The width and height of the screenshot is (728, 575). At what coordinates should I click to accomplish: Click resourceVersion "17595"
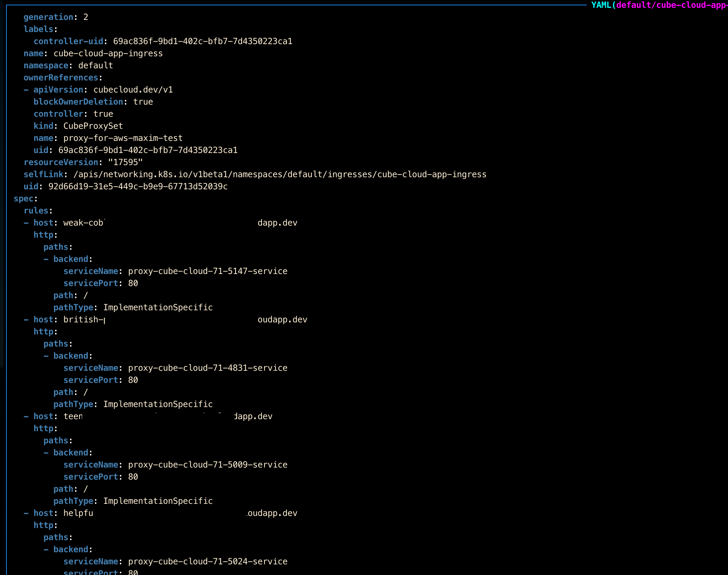(x=83, y=162)
